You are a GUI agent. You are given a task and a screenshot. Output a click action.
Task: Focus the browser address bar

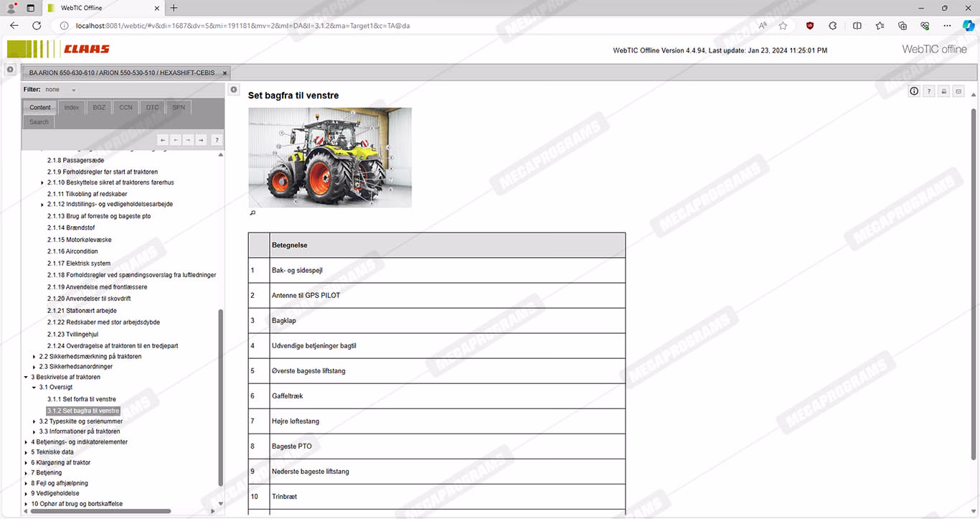pos(402,25)
